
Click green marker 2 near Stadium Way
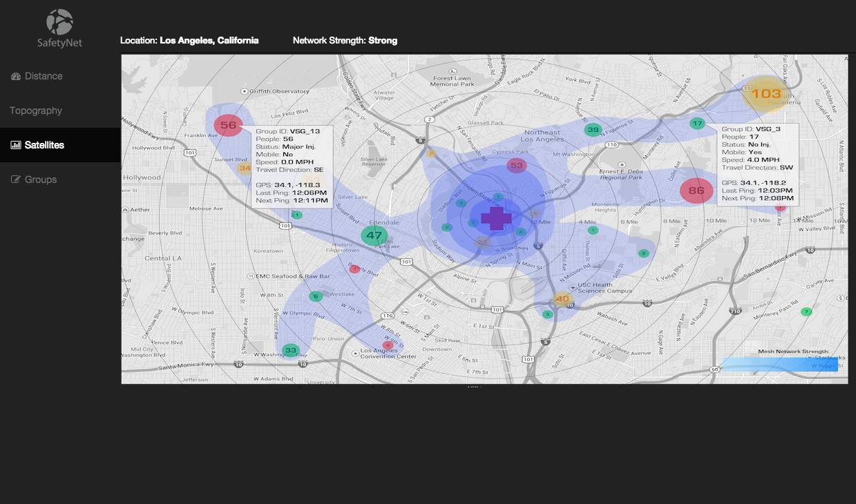[447, 227]
